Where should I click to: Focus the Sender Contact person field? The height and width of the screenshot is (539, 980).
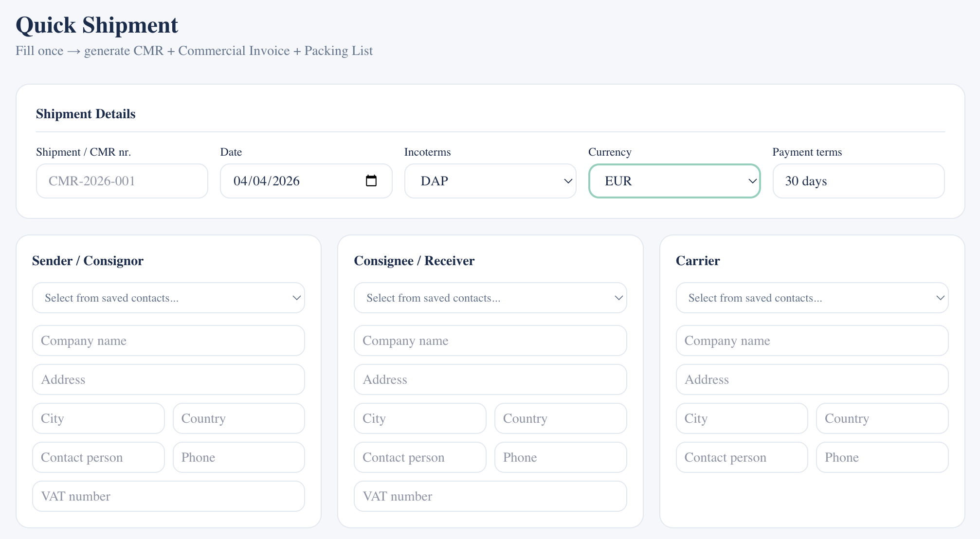point(98,457)
